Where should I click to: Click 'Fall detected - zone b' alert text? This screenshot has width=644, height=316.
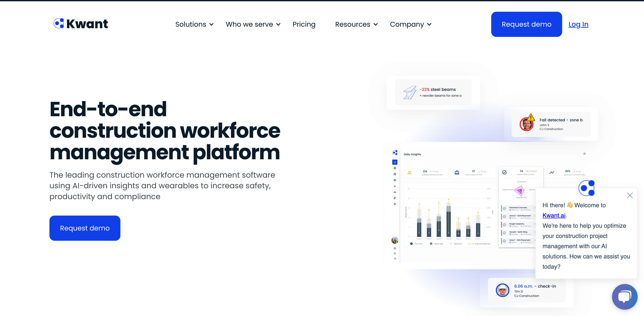point(561,120)
